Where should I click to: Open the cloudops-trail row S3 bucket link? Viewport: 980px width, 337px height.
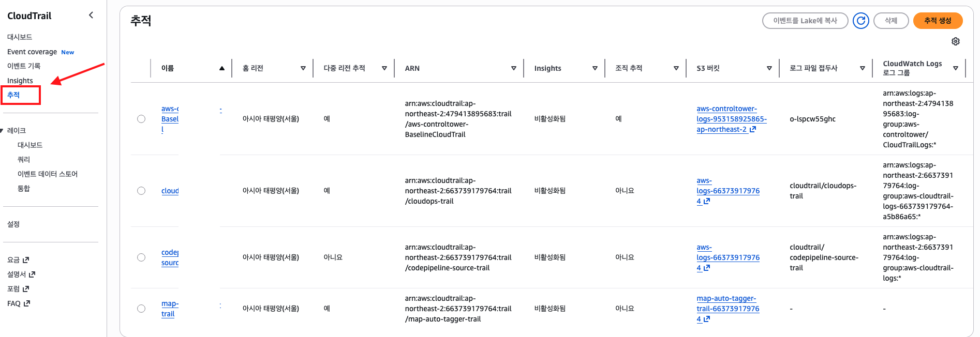pos(728,191)
